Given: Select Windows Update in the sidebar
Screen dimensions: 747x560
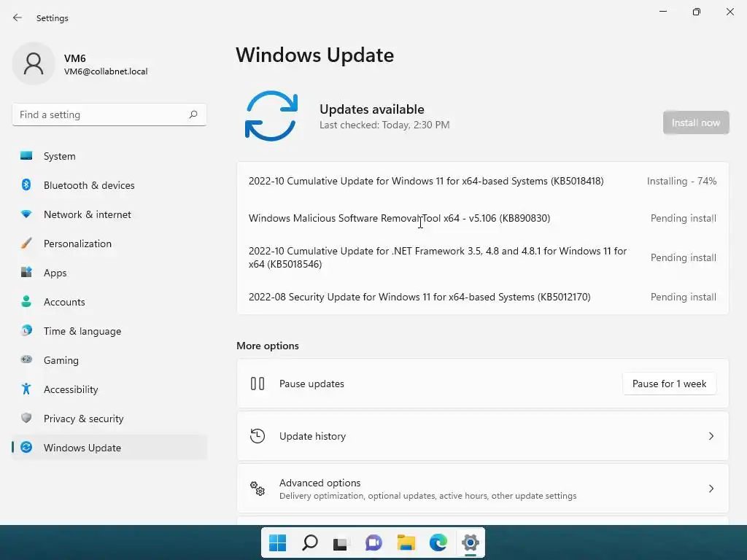Looking at the screenshot, I should coord(109,448).
